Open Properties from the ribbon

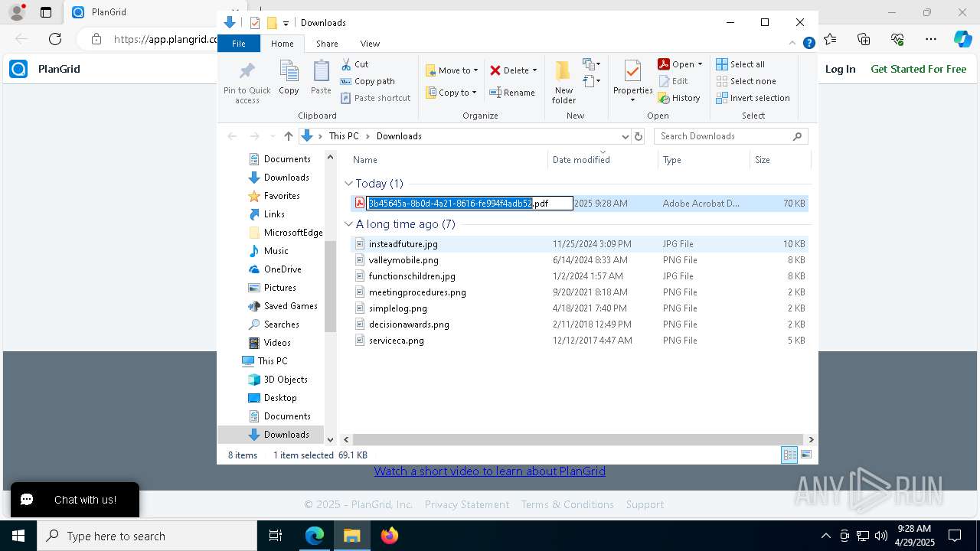point(632,82)
